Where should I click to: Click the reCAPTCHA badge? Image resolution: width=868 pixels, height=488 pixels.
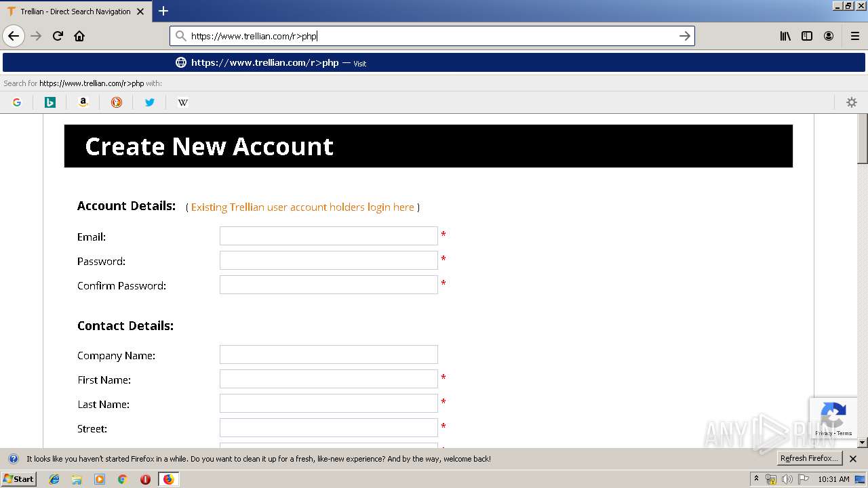[x=833, y=418]
